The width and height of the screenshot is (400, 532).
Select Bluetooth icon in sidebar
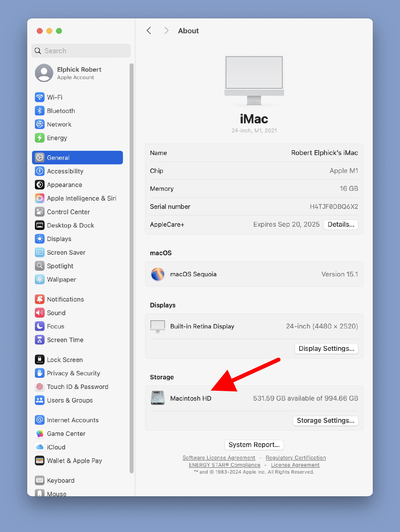tap(40, 111)
